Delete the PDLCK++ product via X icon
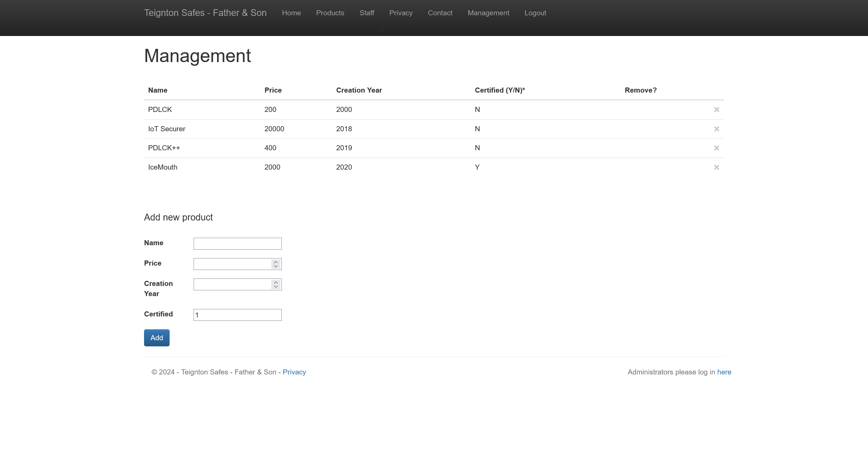 (x=716, y=148)
